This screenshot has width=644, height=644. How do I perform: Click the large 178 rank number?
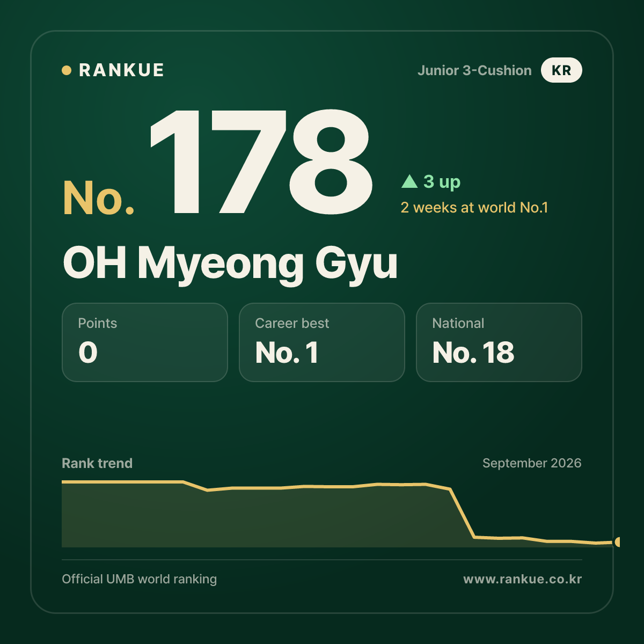pos(261,163)
